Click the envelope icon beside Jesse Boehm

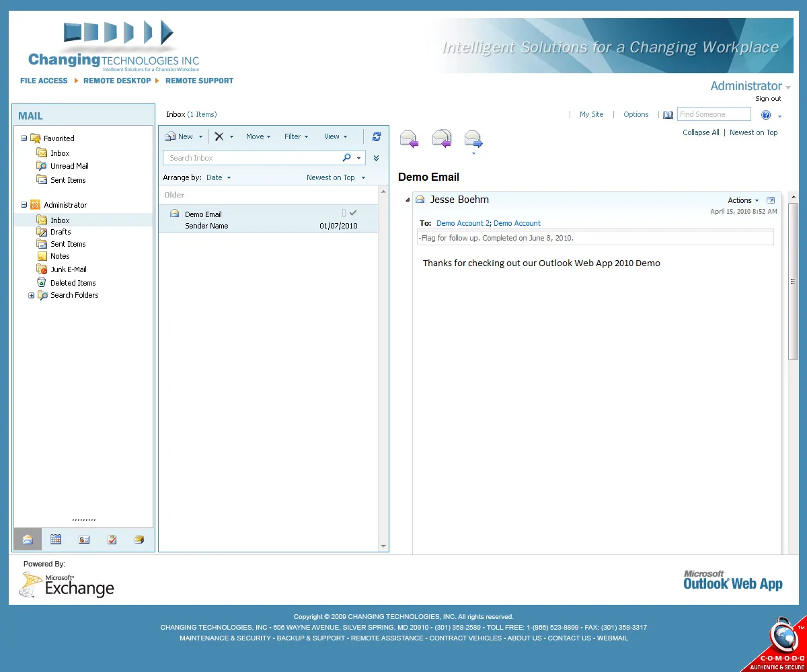pos(420,200)
